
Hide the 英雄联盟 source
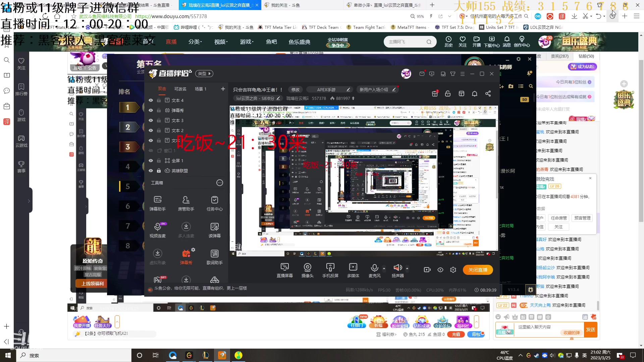pos(151,171)
